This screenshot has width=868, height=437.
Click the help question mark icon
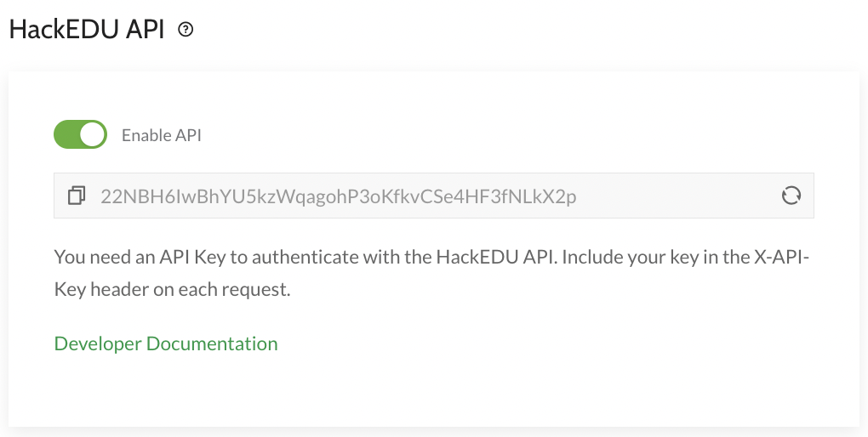point(186,30)
